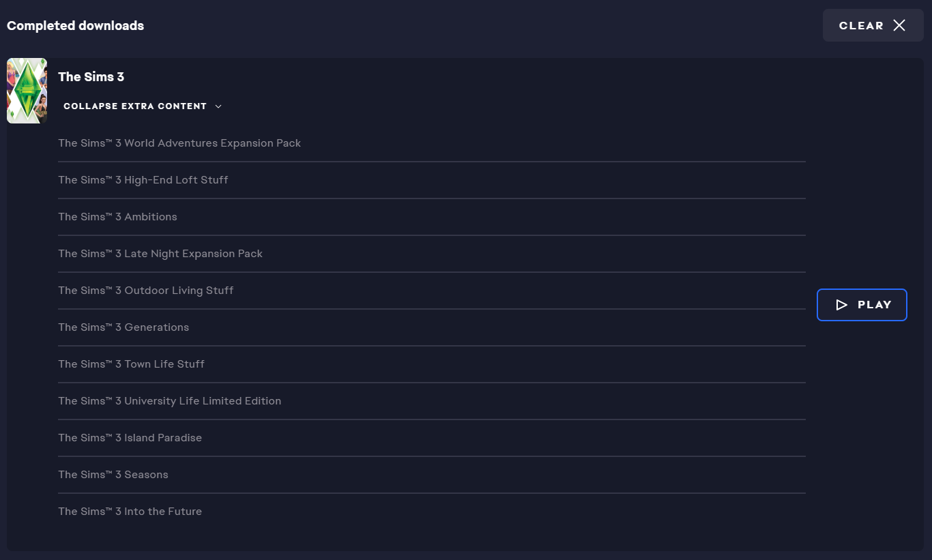Click The Sims 3 game title
Image resolution: width=932 pixels, height=560 pixels.
pyautogui.click(x=91, y=77)
